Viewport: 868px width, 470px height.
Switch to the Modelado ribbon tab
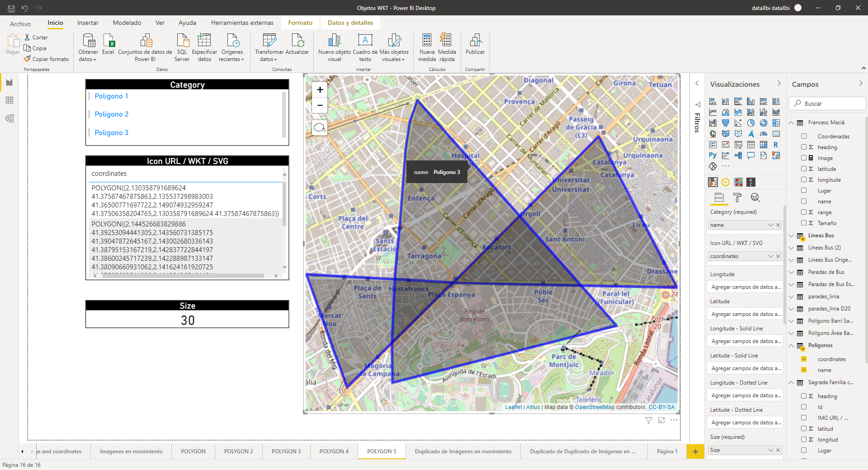point(127,23)
